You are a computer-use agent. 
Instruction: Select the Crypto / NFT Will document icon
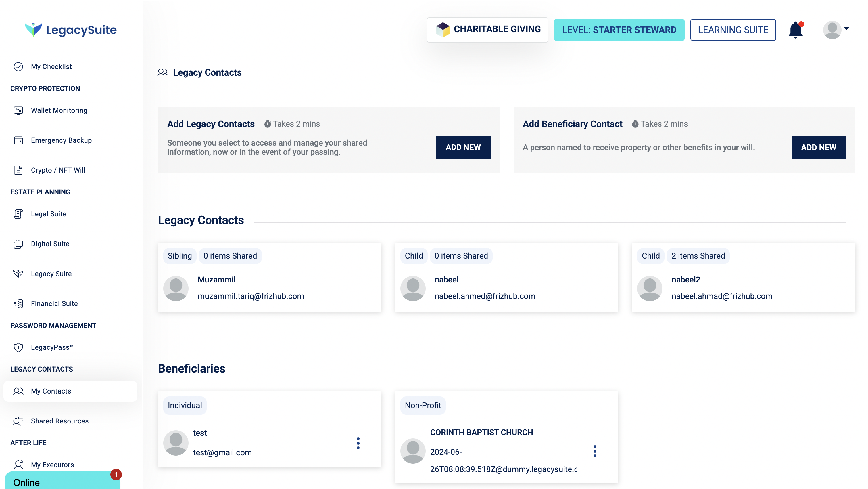tap(18, 170)
